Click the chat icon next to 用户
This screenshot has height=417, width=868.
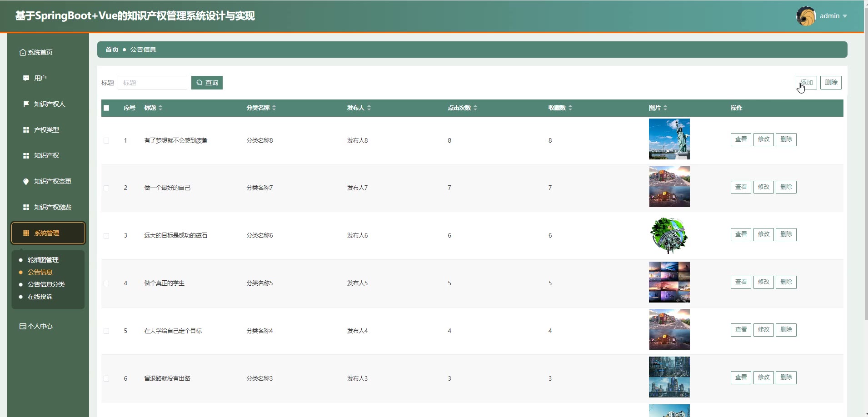(x=26, y=78)
